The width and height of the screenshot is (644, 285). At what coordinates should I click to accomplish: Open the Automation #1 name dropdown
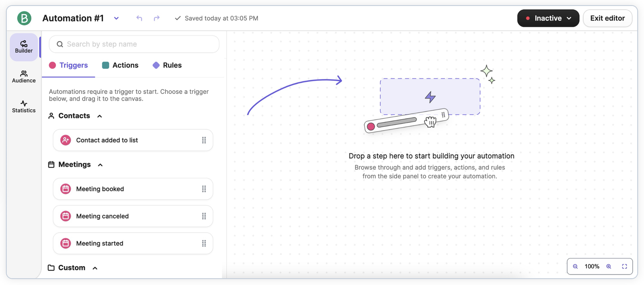(116, 18)
